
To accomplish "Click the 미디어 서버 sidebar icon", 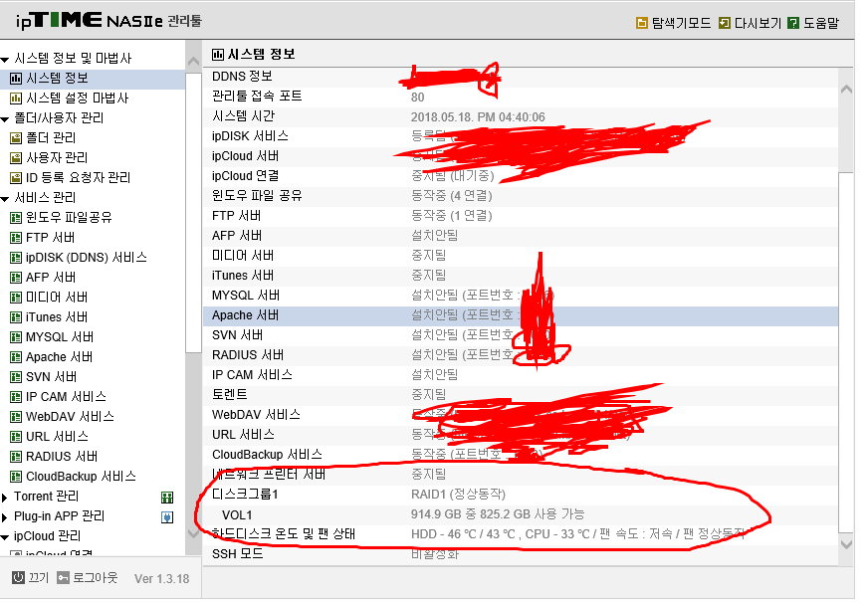I will click(x=16, y=298).
